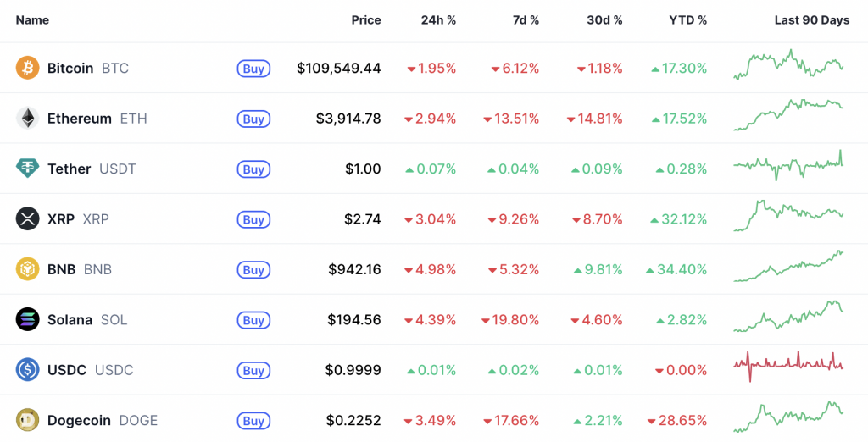868x442 pixels.
Task: Sort by the YTD % column header
Action: (687, 20)
